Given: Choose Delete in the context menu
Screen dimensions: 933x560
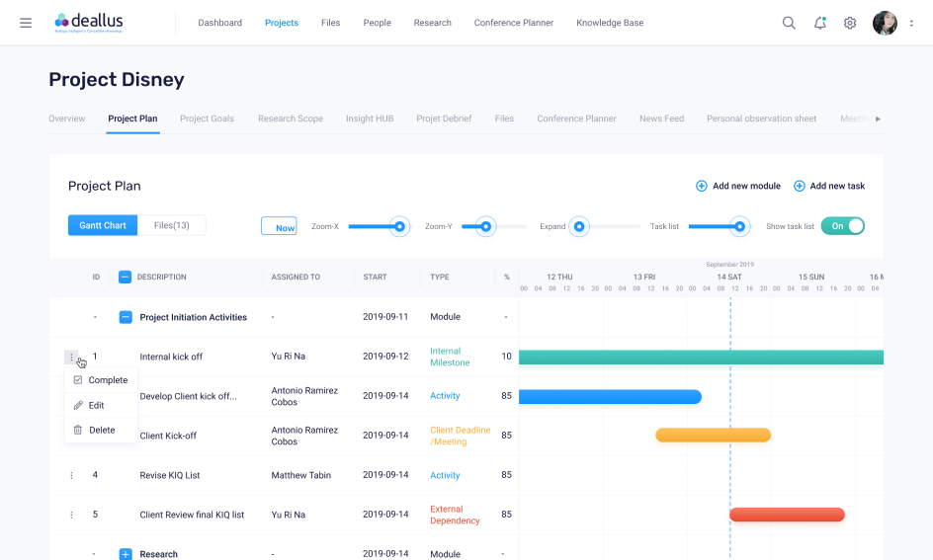Looking at the screenshot, I should pos(101,430).
